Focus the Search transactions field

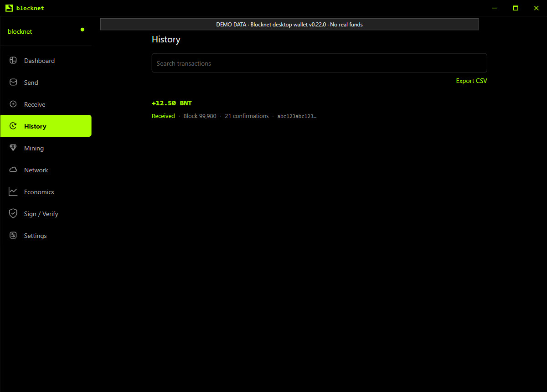coord(319,63)
